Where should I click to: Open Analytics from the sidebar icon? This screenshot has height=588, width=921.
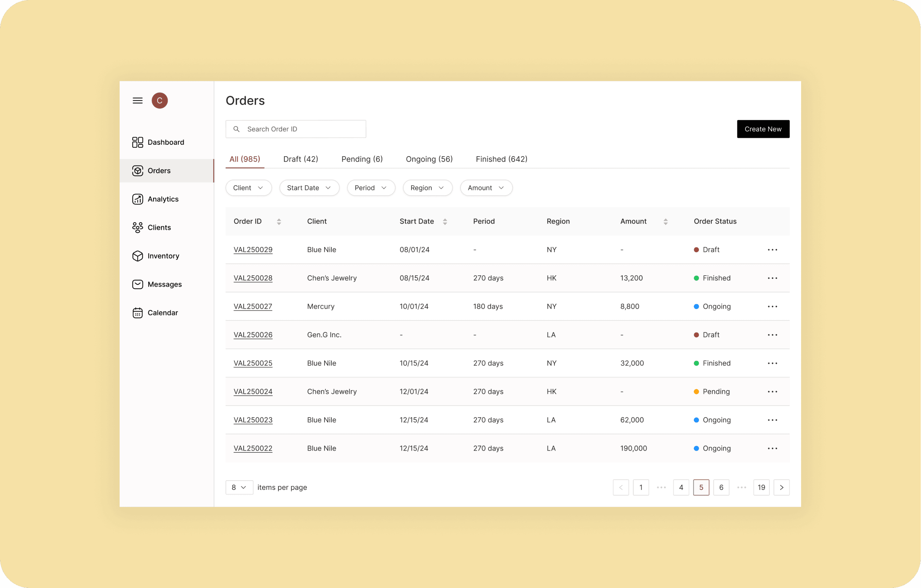(138, 199)
